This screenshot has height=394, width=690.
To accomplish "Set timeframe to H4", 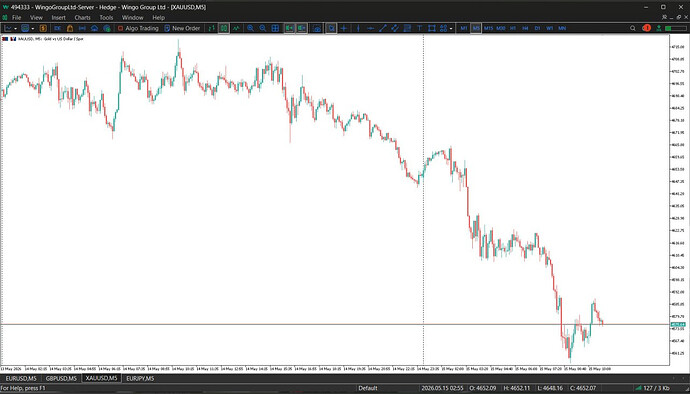I will pyautogui.click(x=525, y=28).
